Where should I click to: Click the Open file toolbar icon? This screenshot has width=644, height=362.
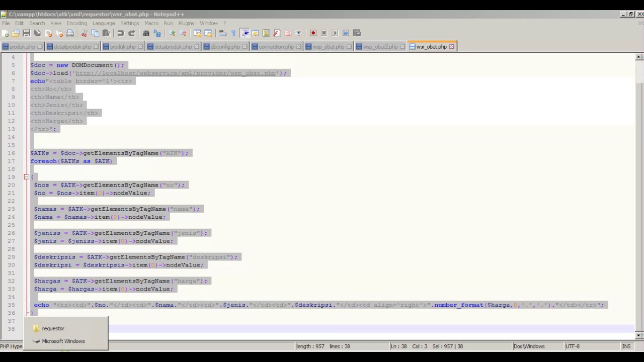[x=16, y=33]
